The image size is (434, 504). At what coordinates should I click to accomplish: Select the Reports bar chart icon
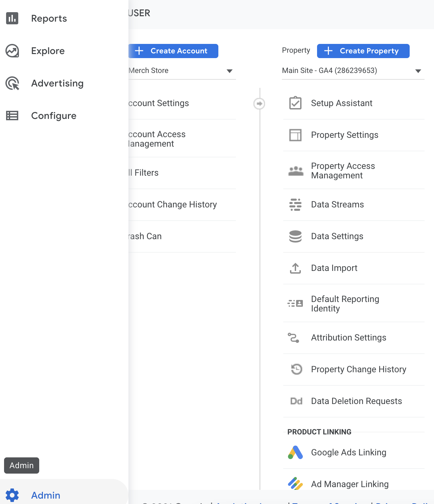point(12,19)
